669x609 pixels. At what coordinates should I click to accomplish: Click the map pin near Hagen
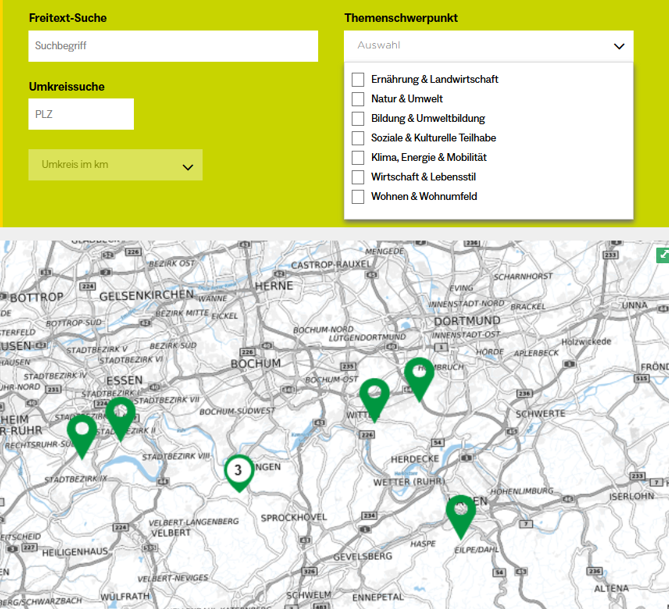(461, 516)
